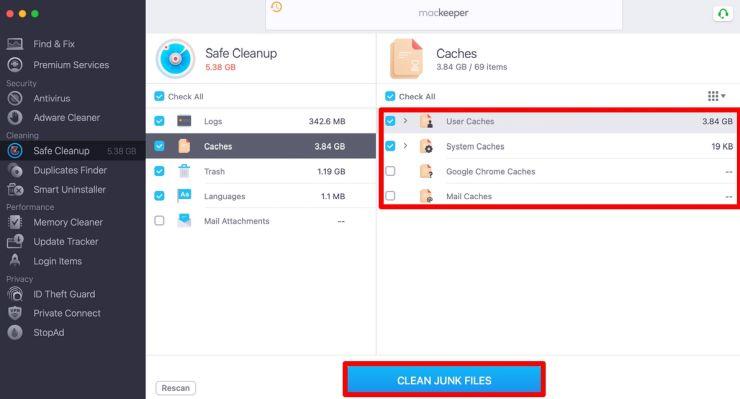Click the headset support icon

[723, 14]
